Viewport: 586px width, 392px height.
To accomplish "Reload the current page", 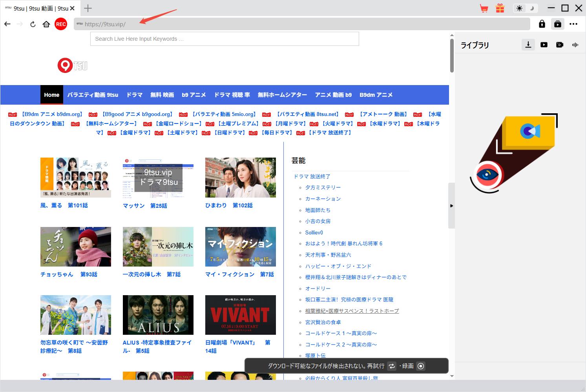I will click(x=33, y=24).
